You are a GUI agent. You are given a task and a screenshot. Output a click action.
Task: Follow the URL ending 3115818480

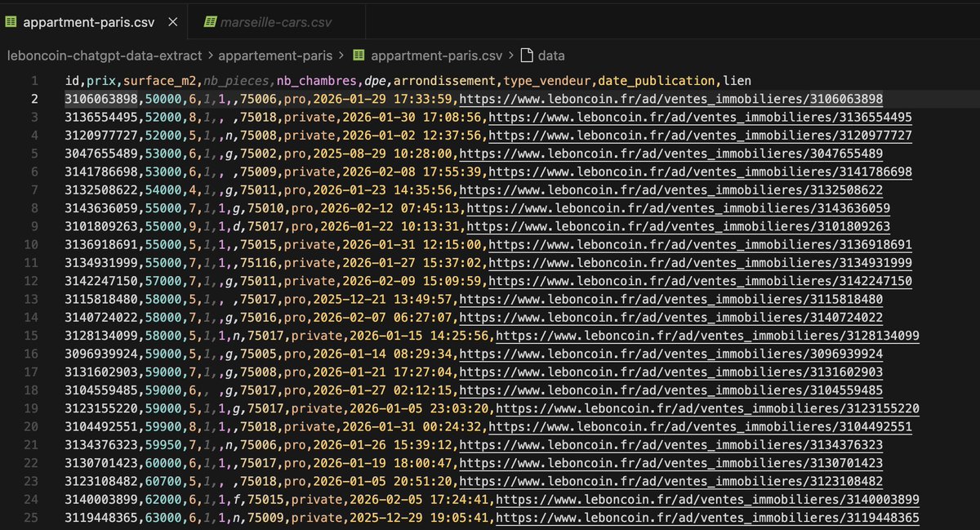(671, 299)
